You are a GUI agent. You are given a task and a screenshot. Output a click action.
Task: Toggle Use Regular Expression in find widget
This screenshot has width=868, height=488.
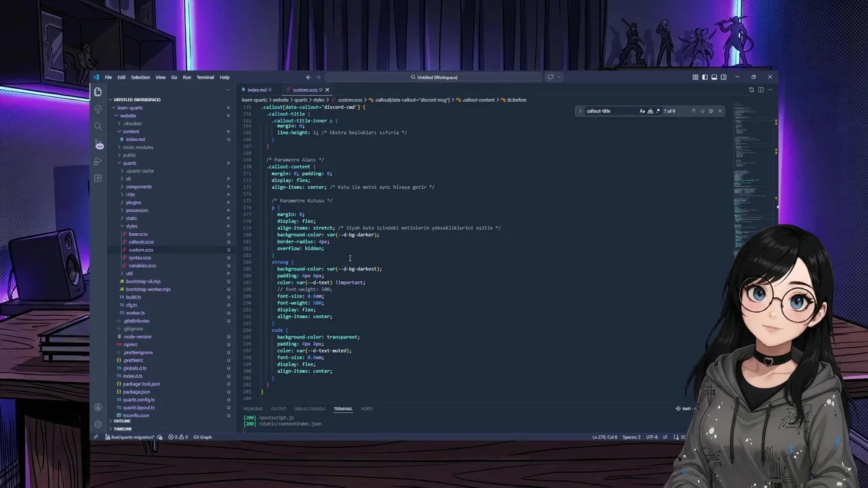click(x=658, y=111)
